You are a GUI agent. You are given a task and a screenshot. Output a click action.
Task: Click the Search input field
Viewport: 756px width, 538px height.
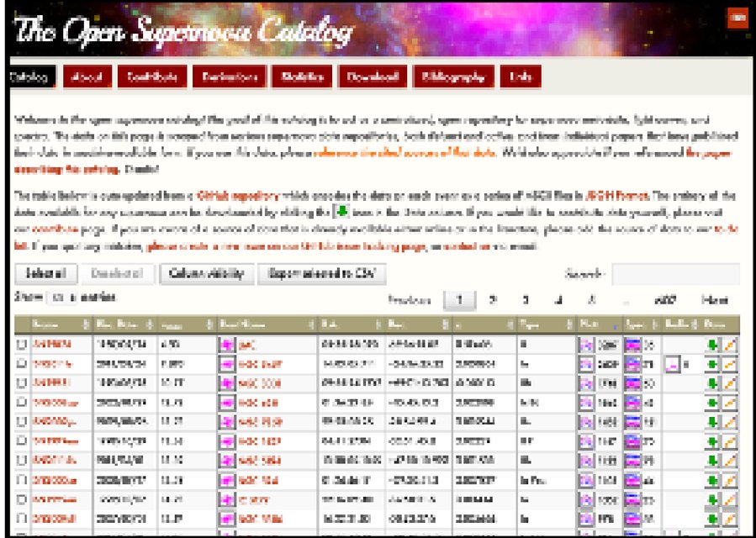pos(675,274)
